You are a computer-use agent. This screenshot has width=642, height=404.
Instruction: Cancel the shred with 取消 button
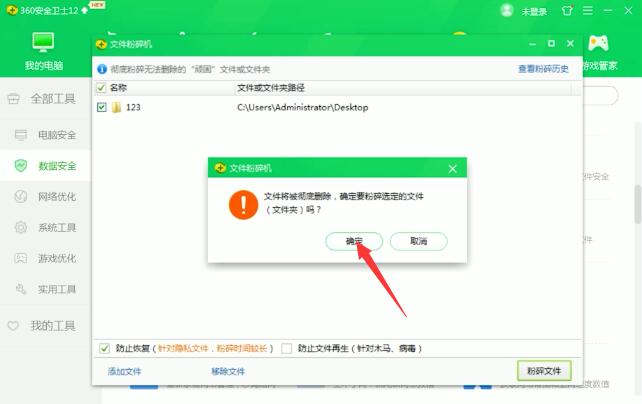(418, 241)
